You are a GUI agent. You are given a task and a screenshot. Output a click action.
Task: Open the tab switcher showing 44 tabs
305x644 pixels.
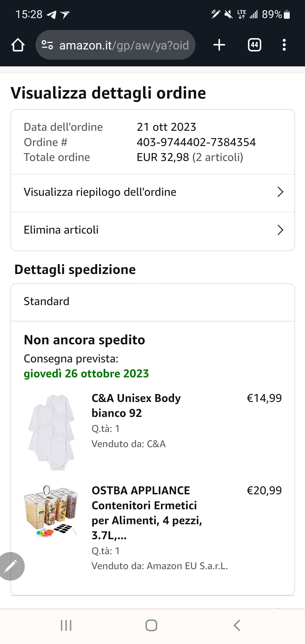pos(254,45)
